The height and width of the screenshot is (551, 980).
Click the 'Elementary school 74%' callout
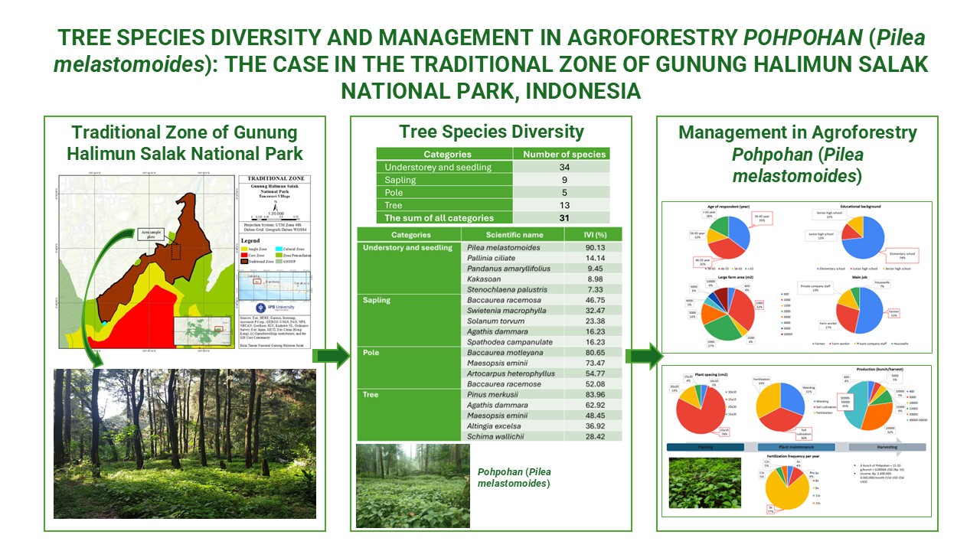[903, 255]
